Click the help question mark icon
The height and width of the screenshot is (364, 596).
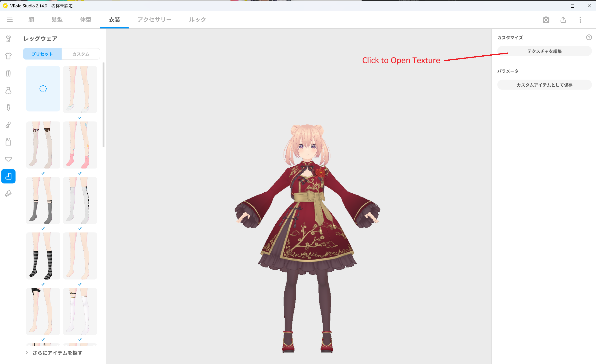tap(589, 37)
